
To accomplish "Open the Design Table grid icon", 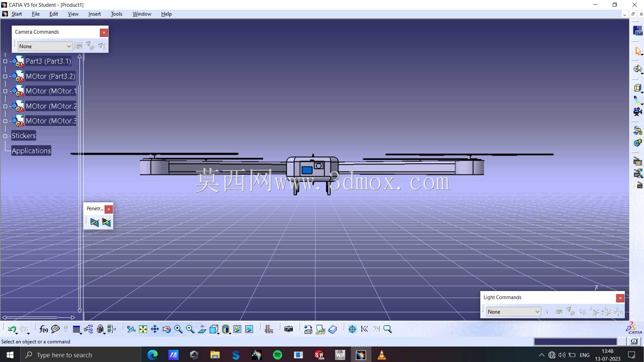I will coord(77,329).
